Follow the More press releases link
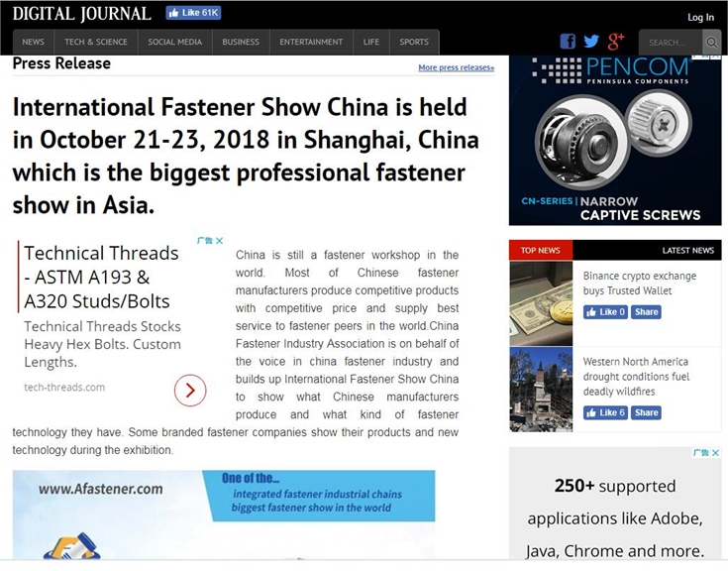 click(456, 67)
